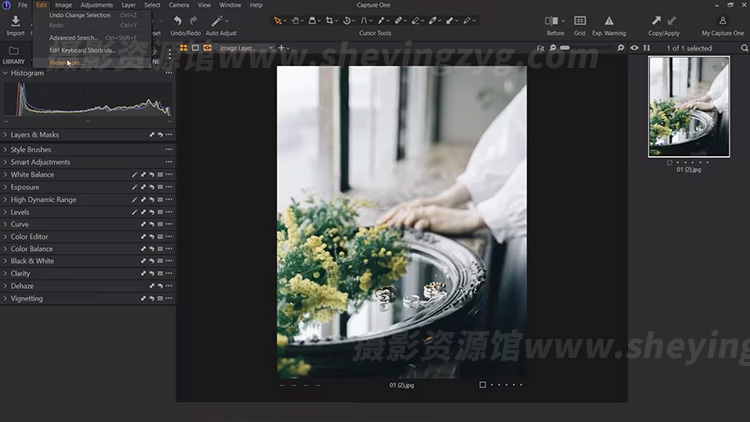Choose Preferences from the Edit menu
Image resolution: width=750 pixels, height=422 pixels.
coord(64,62)
